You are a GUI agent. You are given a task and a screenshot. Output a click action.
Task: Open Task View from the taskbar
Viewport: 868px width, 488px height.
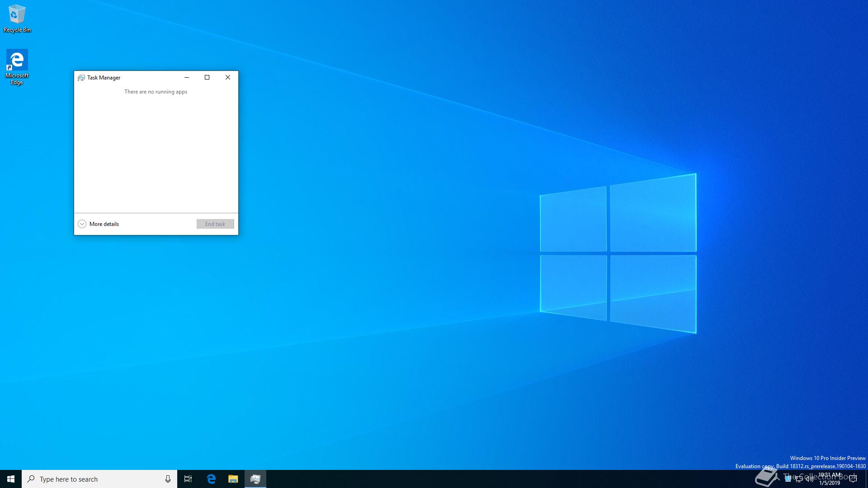188,479
